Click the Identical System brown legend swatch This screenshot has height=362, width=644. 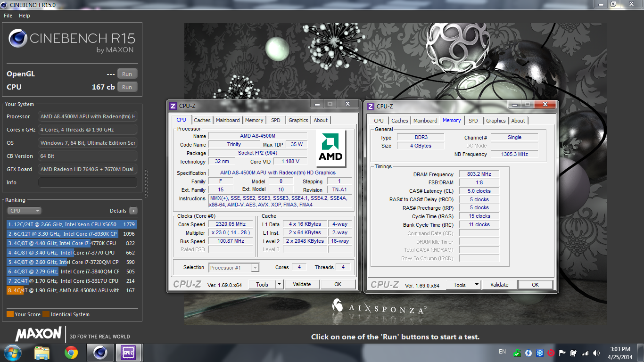[x=46, y=314]
